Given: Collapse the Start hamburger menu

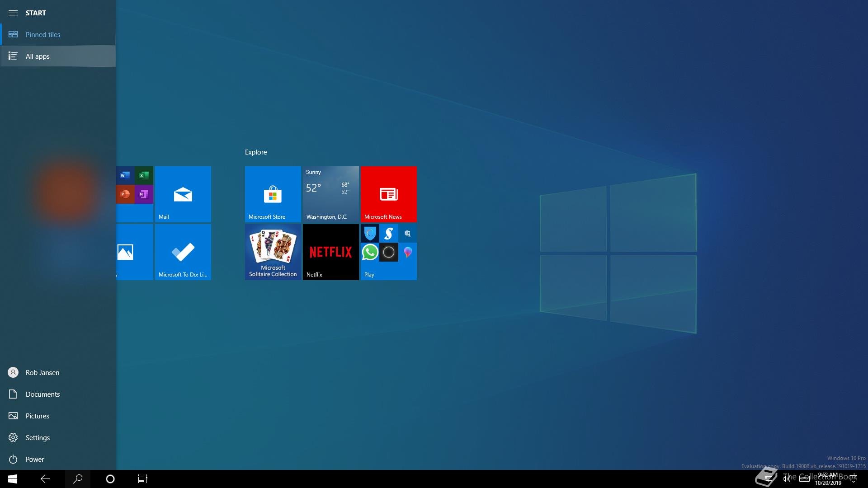Looking at the screenshot, I should (13, 13).
